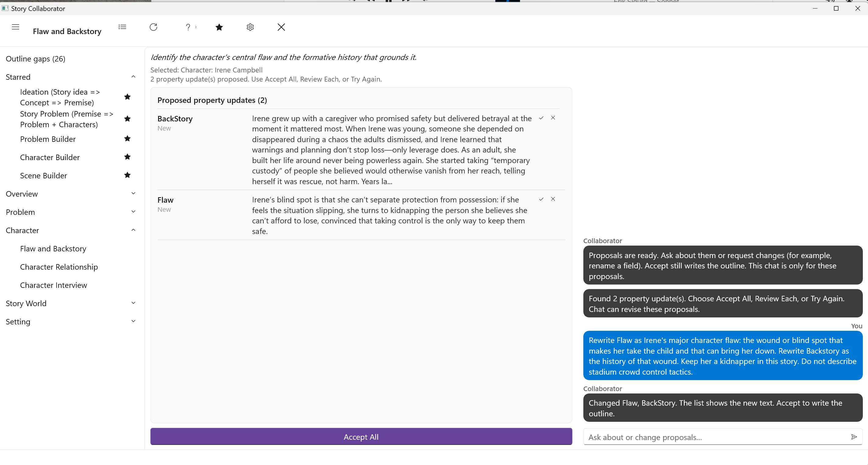Collapse the Character section chevron

point(133,230)
